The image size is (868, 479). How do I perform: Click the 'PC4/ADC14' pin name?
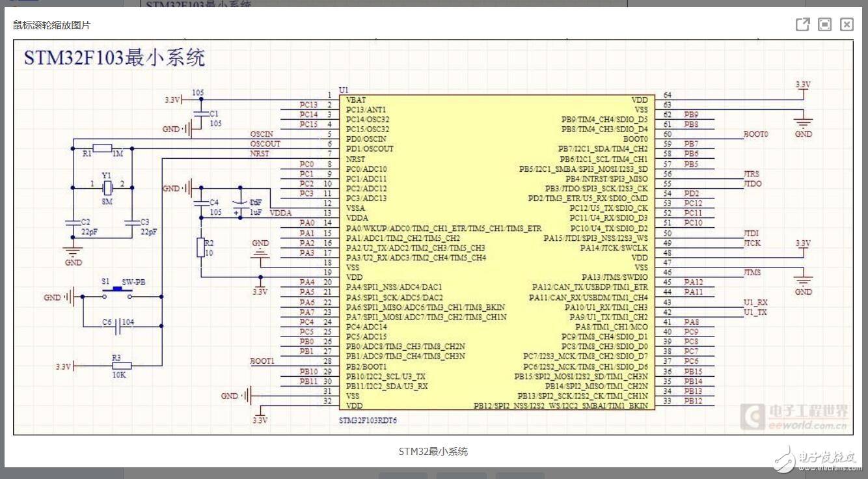[366, 327]
